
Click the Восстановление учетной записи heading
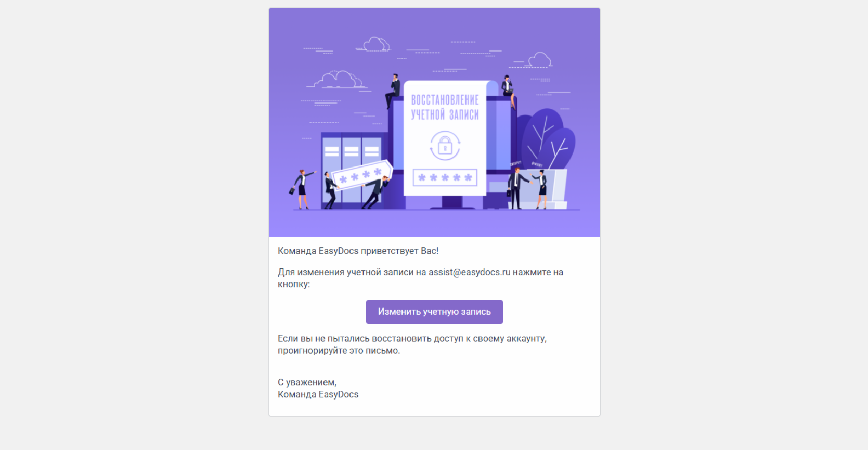coord(445,107)
